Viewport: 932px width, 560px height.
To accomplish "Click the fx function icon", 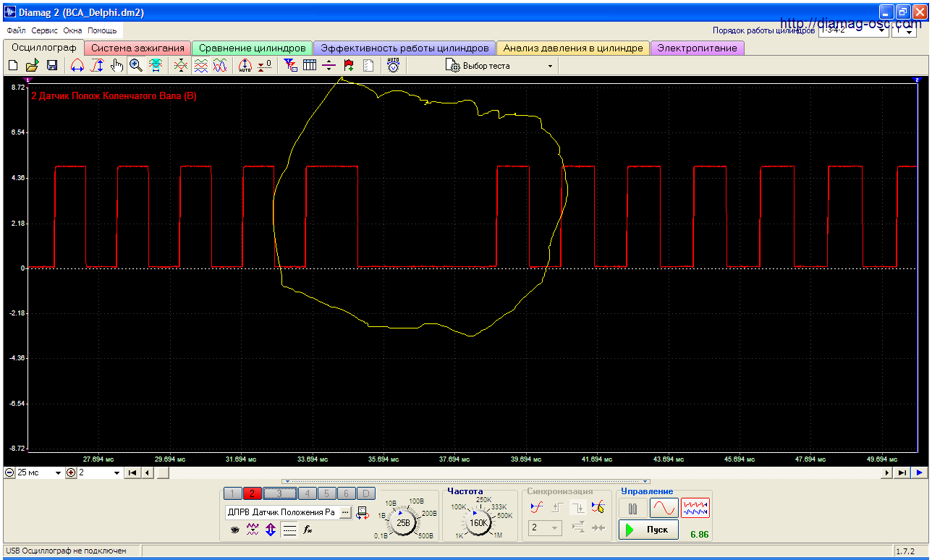I will click(x=308, y=530).
